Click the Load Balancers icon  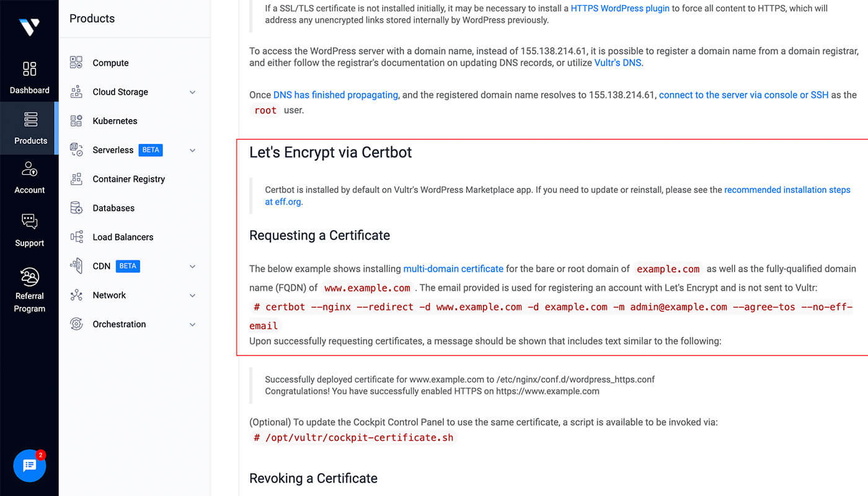click(76, 237)
